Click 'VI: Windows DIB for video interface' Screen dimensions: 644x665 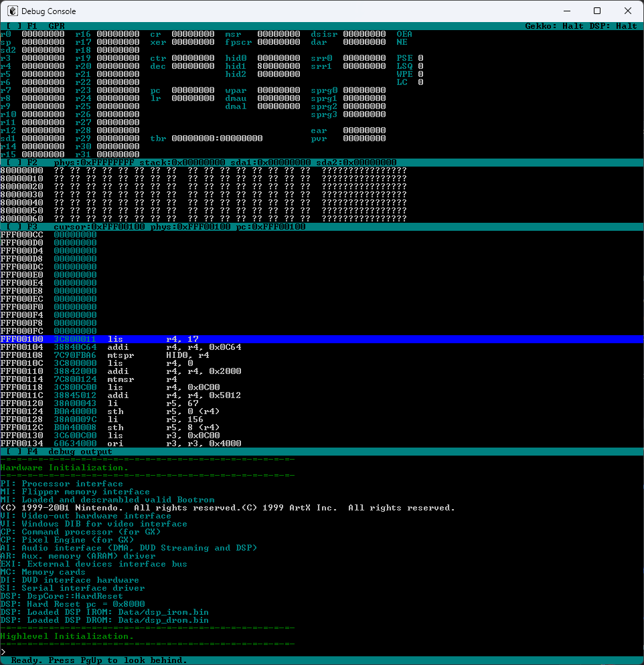click(94, 525)
